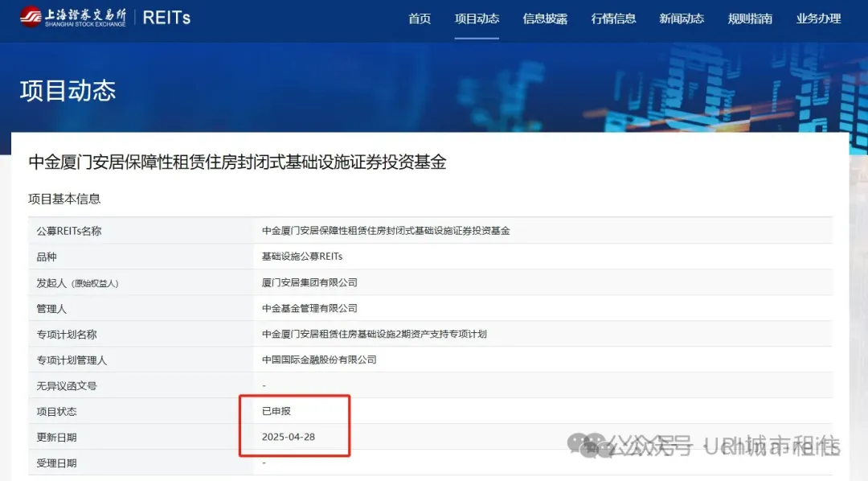
Task: Click the 项目基本信息 section heading
Action: (x=64, y=199)
